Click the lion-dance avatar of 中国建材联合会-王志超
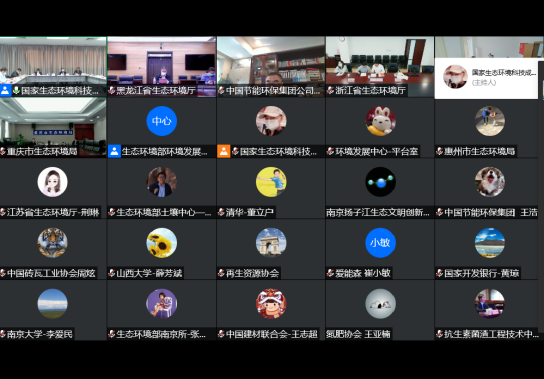This screenshot has height=379, width=544. (x=271, y=304)
